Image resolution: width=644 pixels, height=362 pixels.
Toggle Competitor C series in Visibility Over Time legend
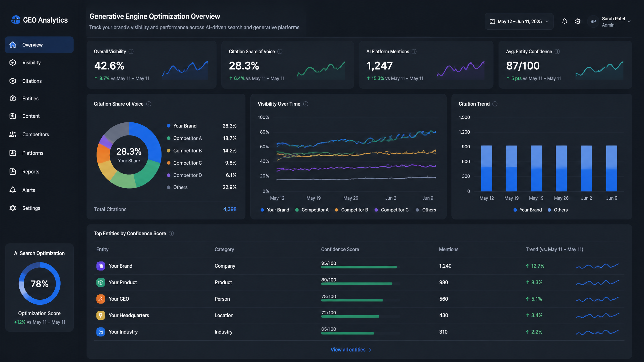coord(391,210)
